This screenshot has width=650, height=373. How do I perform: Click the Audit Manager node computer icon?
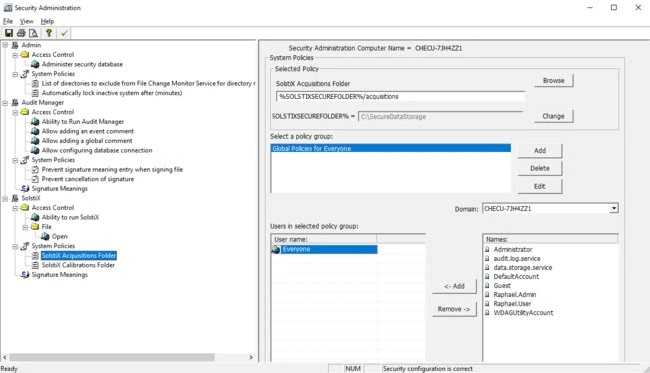[x=15, y=102]
